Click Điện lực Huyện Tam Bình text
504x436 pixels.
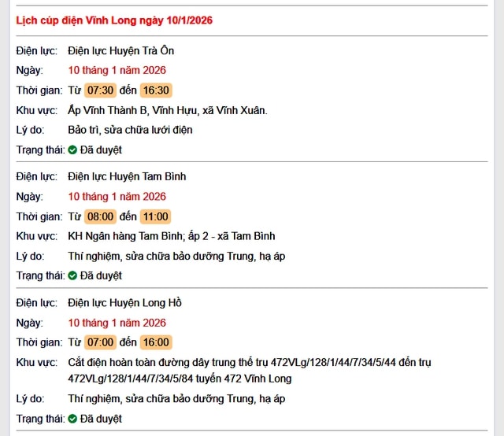point(127,176)
